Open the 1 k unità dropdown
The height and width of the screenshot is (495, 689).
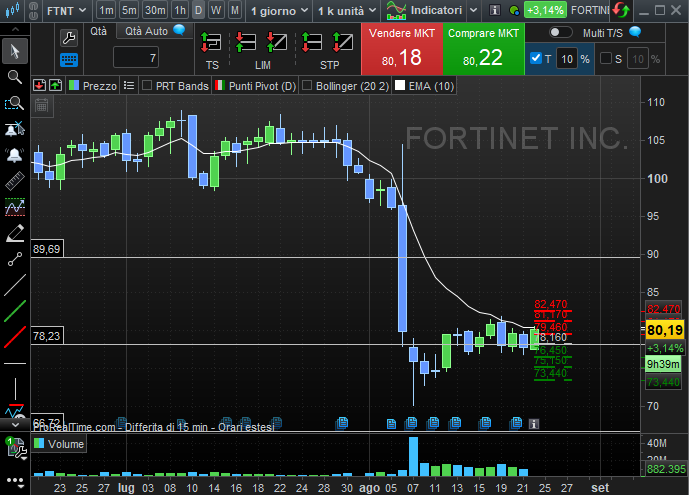(x=347, y=10)
